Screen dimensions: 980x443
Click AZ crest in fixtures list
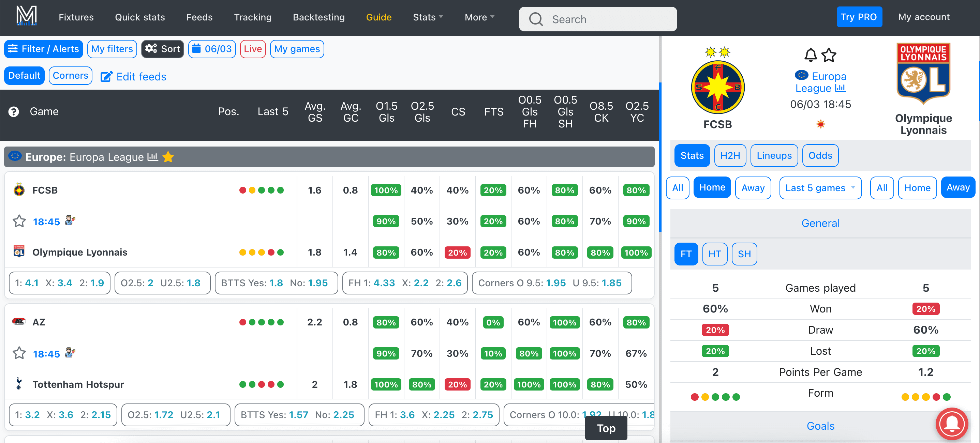[19, 322]
